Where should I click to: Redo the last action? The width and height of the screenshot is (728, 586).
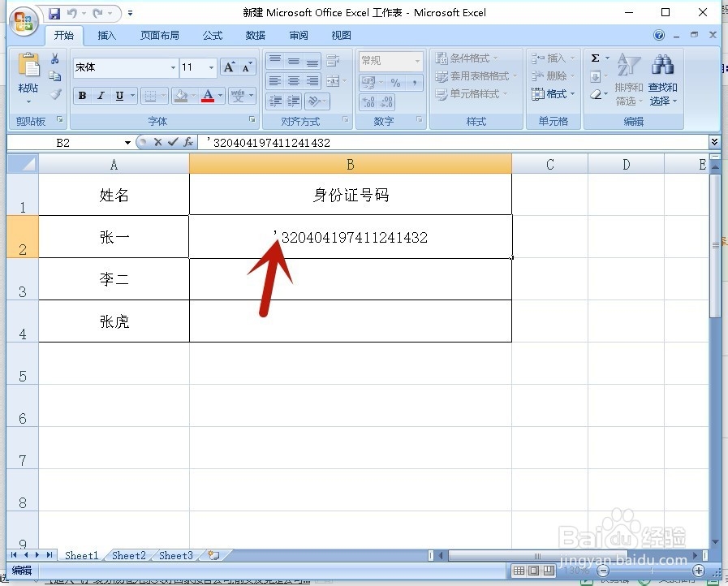coord(97,14)
